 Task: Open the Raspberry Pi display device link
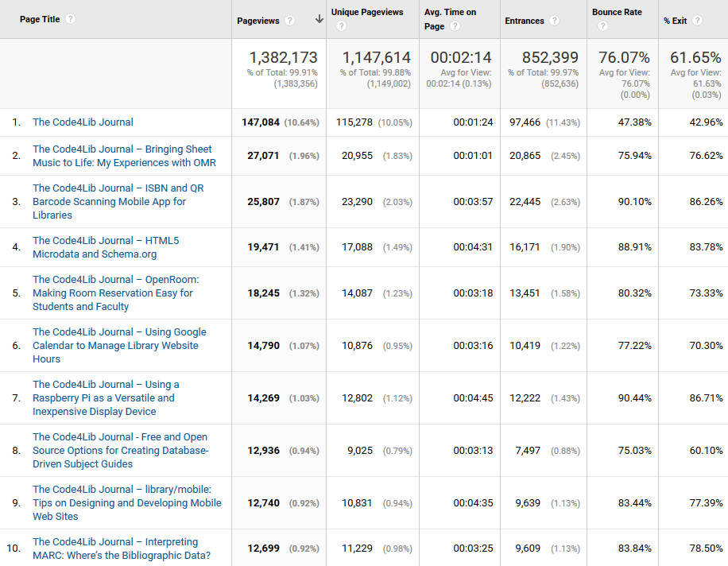pos(105,398)
